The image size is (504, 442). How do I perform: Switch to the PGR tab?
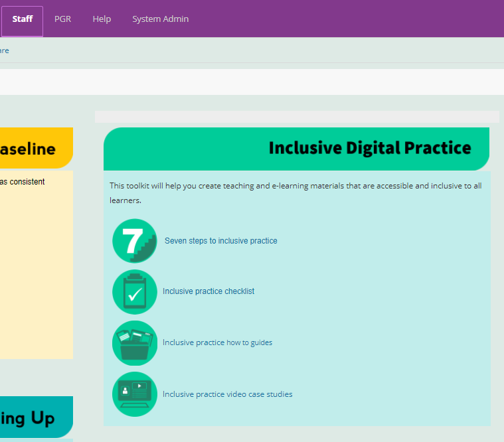click(62, 19)
